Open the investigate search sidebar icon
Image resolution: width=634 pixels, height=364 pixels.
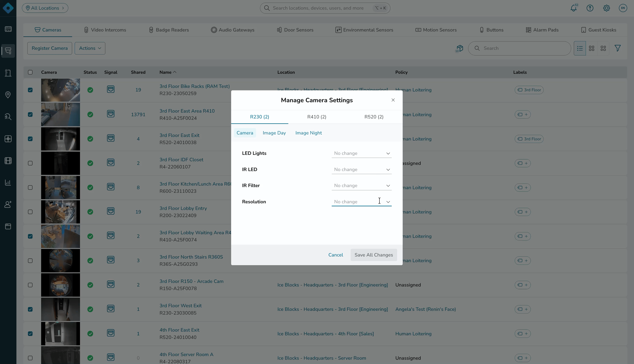pos(8,117)
